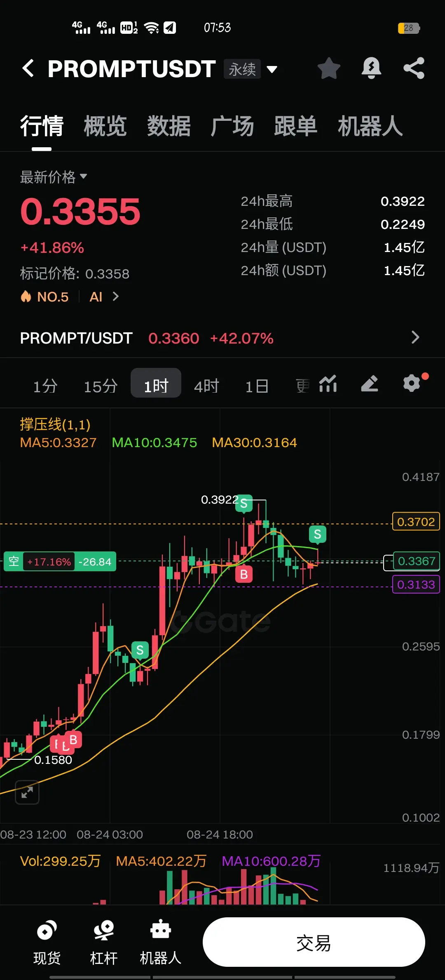This screenshot has width=445, height=980.
Task: Open the drawing pencil tool
Action: click(370, 384)
